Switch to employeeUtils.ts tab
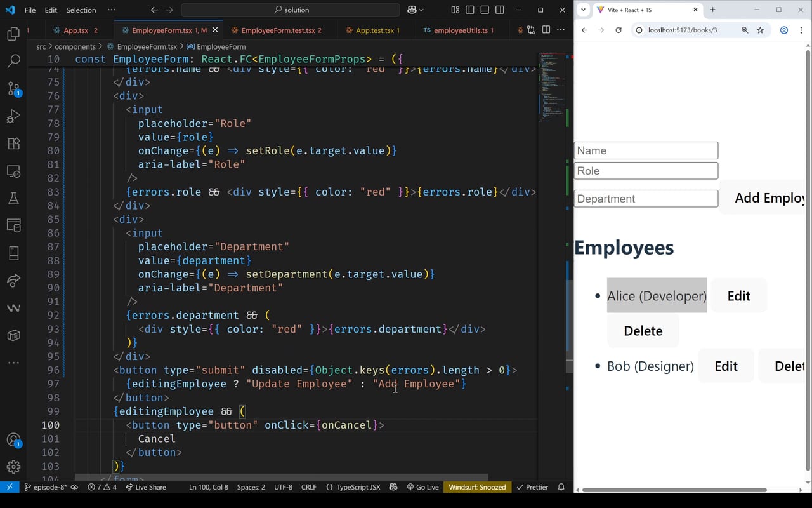Viewport: 812px width, 508px height. click(457, 30)
